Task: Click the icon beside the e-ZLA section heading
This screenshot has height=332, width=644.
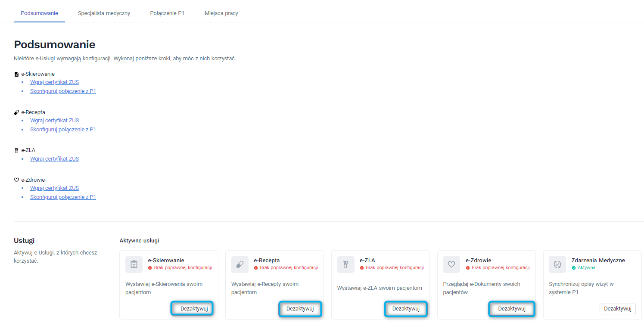Action: (x=16, y=150)
